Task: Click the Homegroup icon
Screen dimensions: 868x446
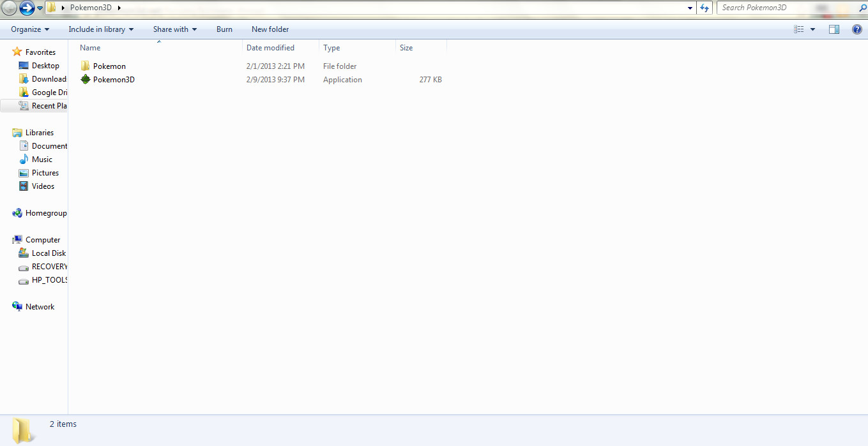Action: pos(17,213)
